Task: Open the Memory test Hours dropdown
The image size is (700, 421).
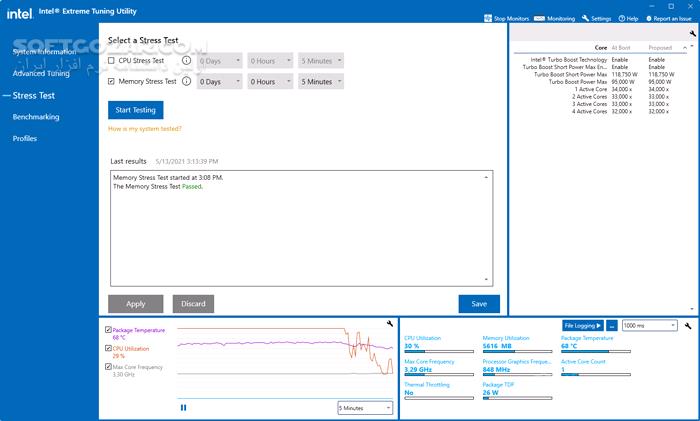Action: click(271, 82)
